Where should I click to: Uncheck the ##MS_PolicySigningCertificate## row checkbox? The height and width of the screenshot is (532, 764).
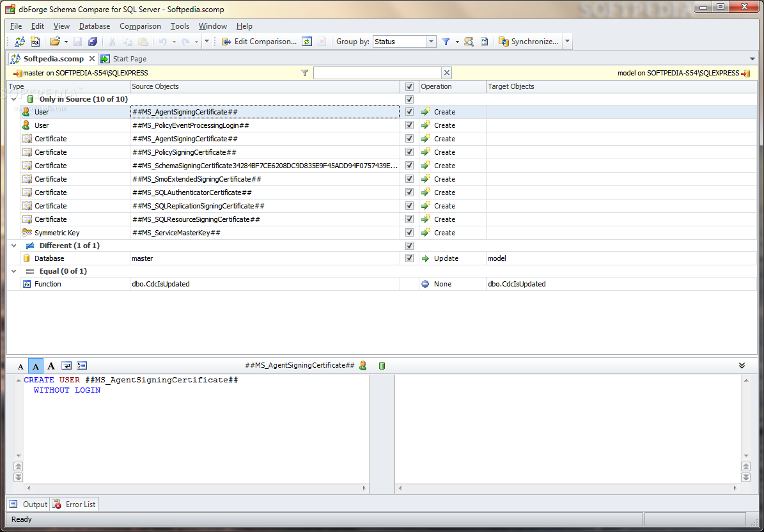tap(409, 152)
